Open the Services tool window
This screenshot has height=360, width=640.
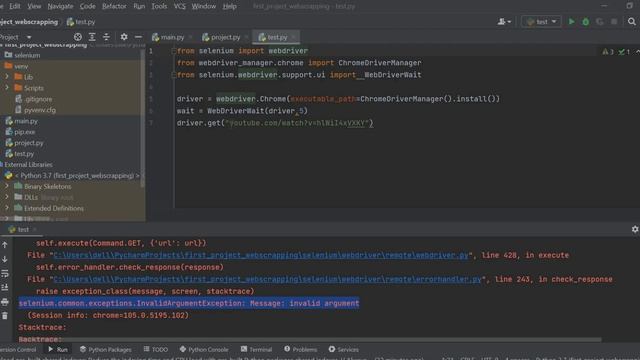click(x=344, y=349)
